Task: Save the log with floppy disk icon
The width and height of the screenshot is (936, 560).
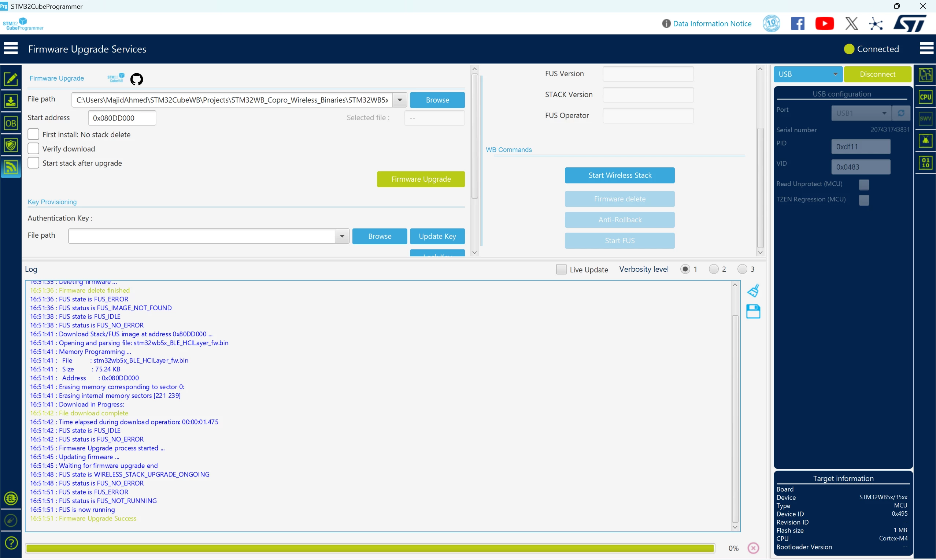Action: tap(753, 312)
